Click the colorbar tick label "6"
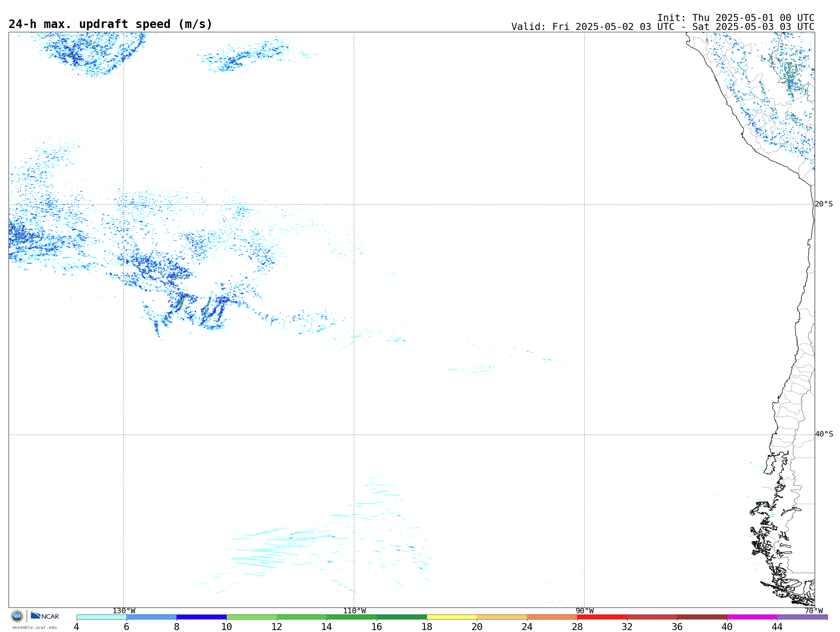Viewport: 840px width, 632px height. pyautogui.click(x=126, y=627)
